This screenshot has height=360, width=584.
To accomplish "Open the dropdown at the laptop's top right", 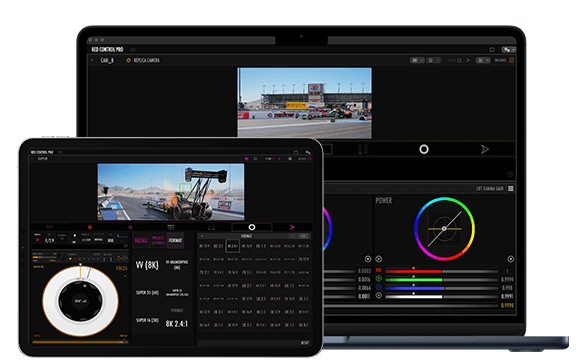I will click(x=508, y=50).
